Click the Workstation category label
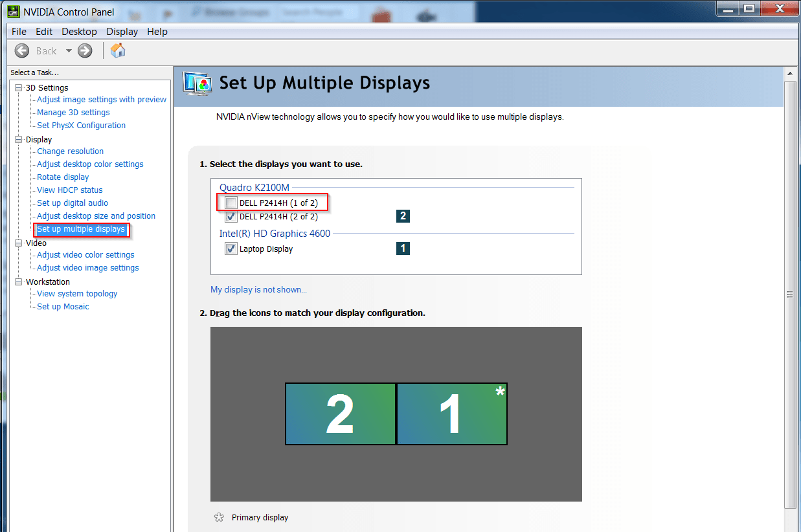The image size is (801, 532). click(x=48, y=282)
